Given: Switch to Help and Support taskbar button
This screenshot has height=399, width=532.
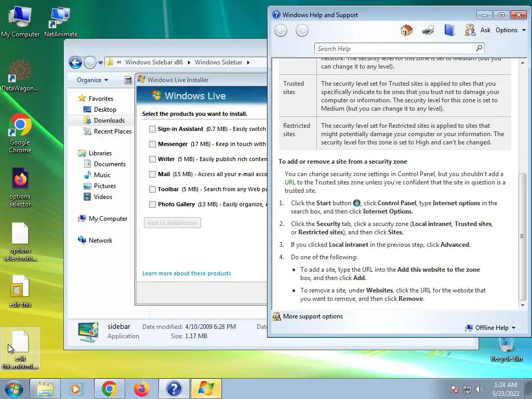Looking at the screenshot, I should click(x=174, y=389).
